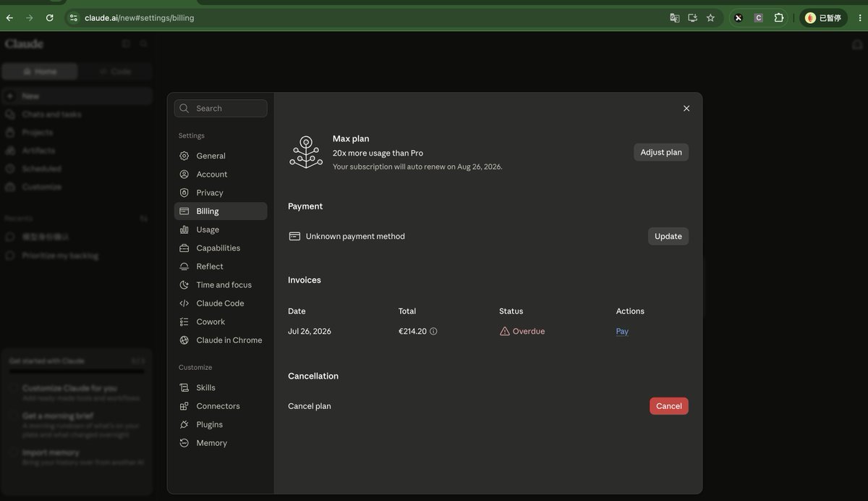The height and width of the screenshot is (501, 868).
Task: Open Time and focus settings
Action: tap(221, 285)
